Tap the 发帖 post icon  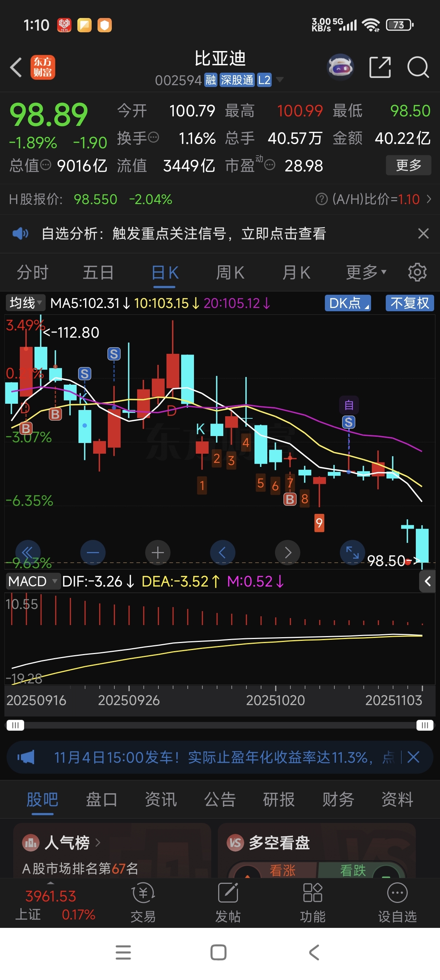tap(228, 903)
